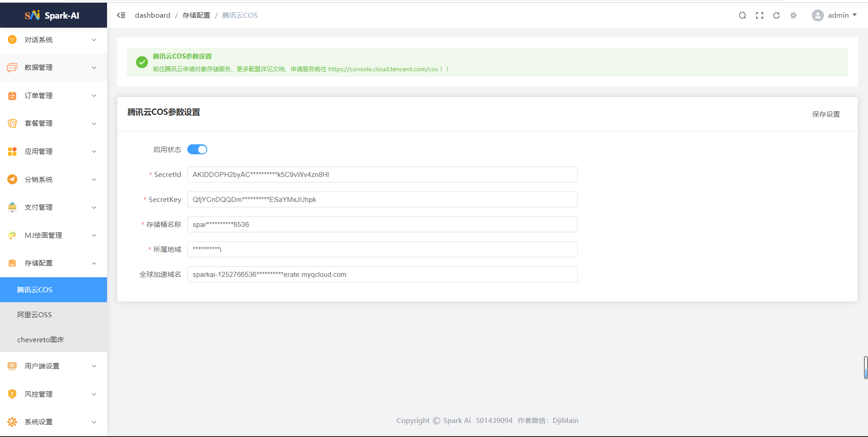868x437 pixels.
Task: Toggle the 启用状态 switch off
Action: point(197,149)
